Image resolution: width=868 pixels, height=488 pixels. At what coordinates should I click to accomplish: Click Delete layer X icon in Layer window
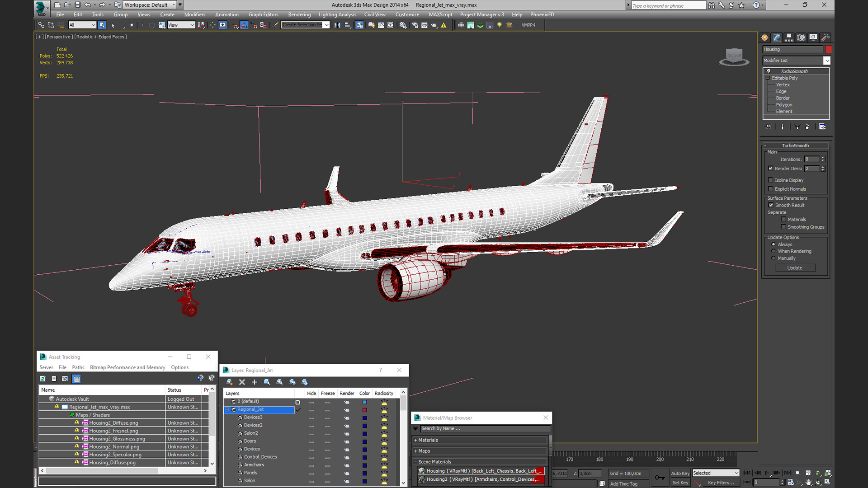(x=242, y=382)
